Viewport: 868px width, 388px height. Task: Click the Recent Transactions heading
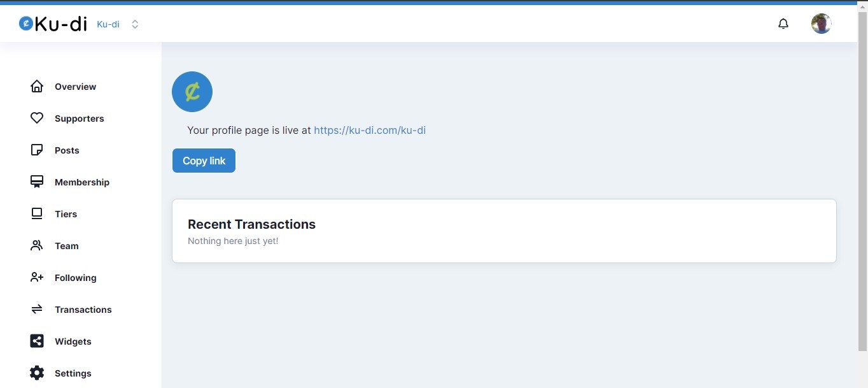(x=251, y=224)
